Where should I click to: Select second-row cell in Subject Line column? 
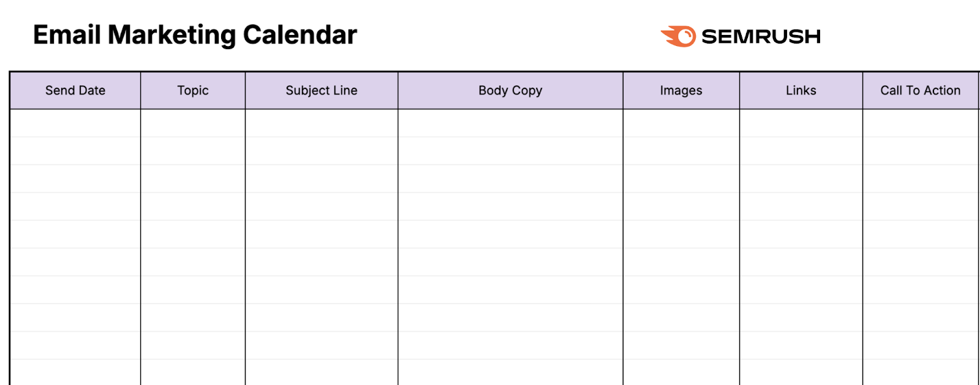(x=322, y=151)
